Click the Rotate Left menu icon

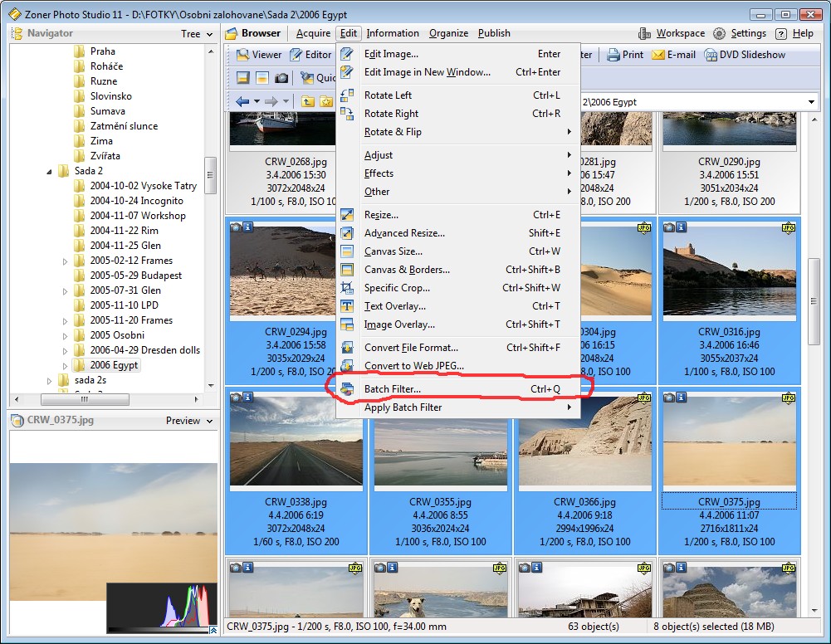point(347,95)
